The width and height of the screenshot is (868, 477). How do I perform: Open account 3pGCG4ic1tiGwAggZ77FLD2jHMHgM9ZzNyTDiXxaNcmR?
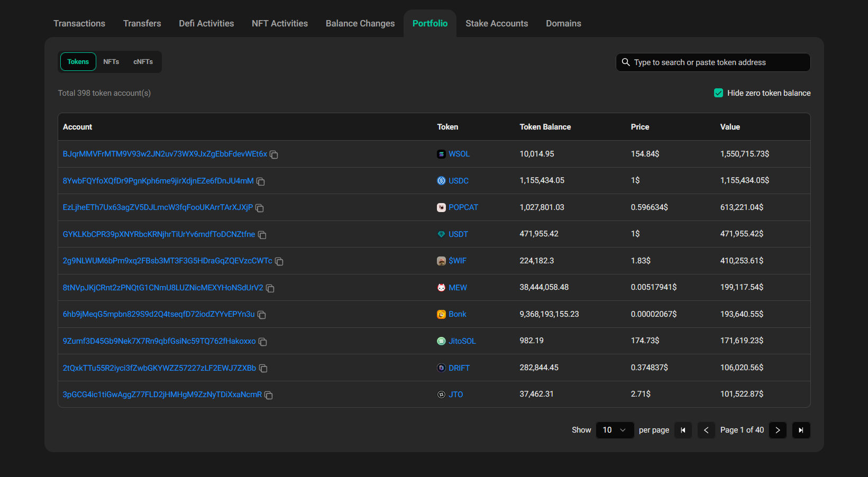click(162, 395)
